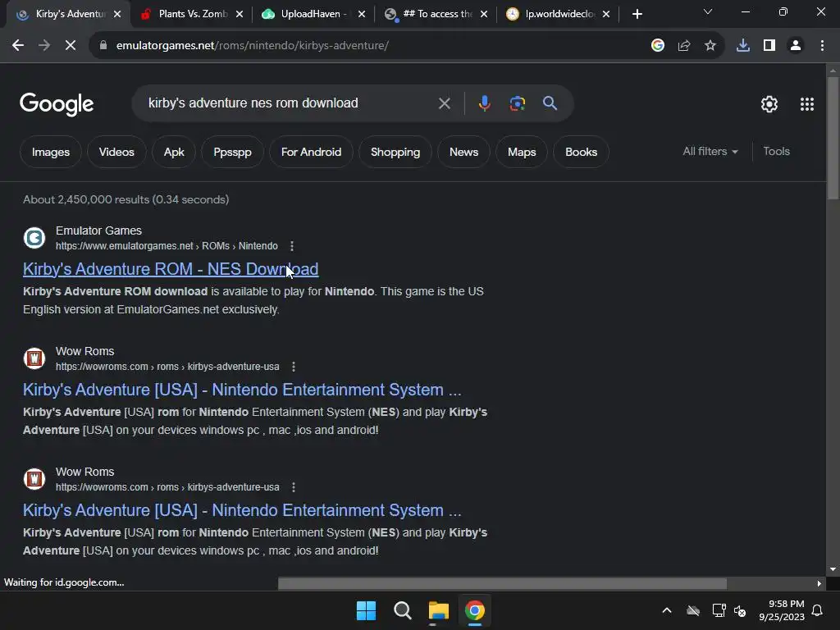Click the Chrome icon in the taskbar

(475, 610)
